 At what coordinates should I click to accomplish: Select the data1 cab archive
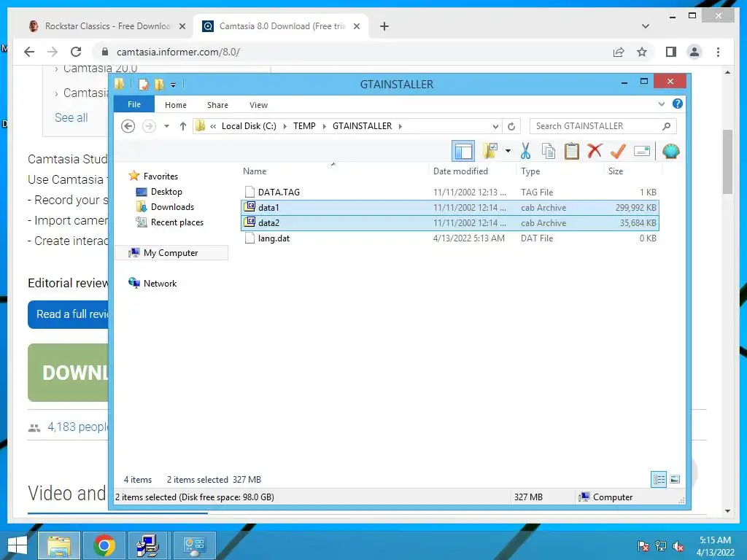point(450,208)
